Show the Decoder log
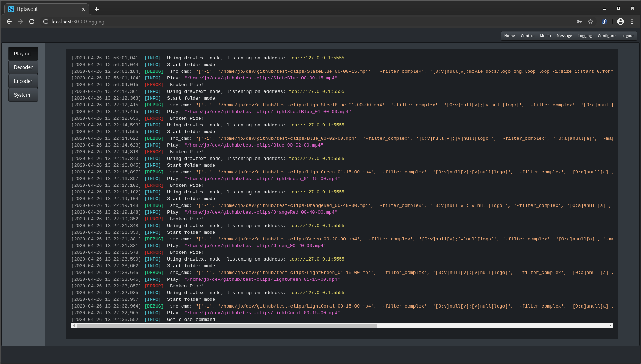This screenshot has width=641, height=364. pos(23,67)
